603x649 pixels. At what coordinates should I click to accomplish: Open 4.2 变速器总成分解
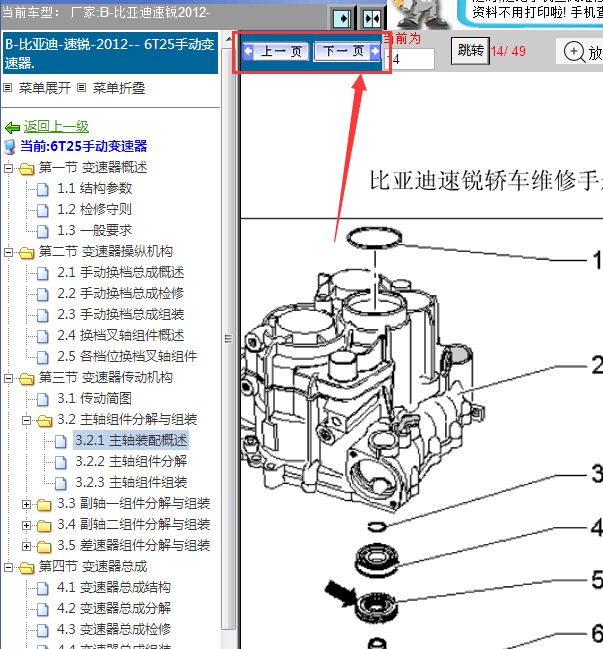coord(114,608)
